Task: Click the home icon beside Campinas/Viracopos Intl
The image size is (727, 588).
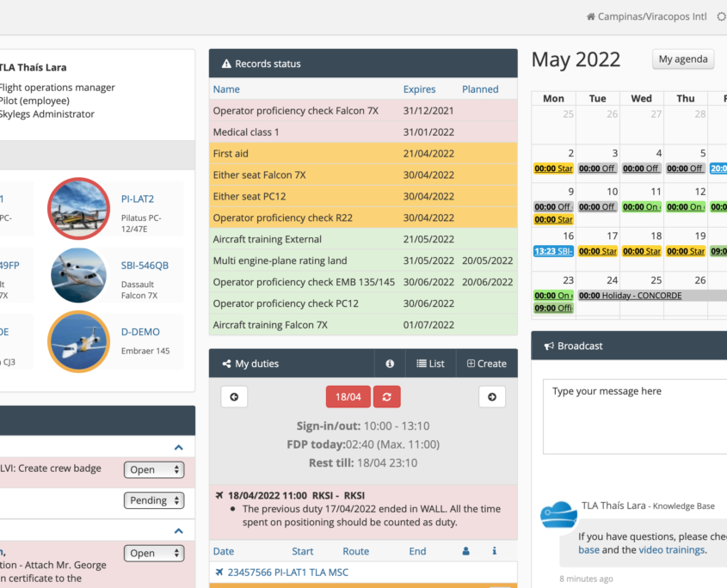Action: 590,16
